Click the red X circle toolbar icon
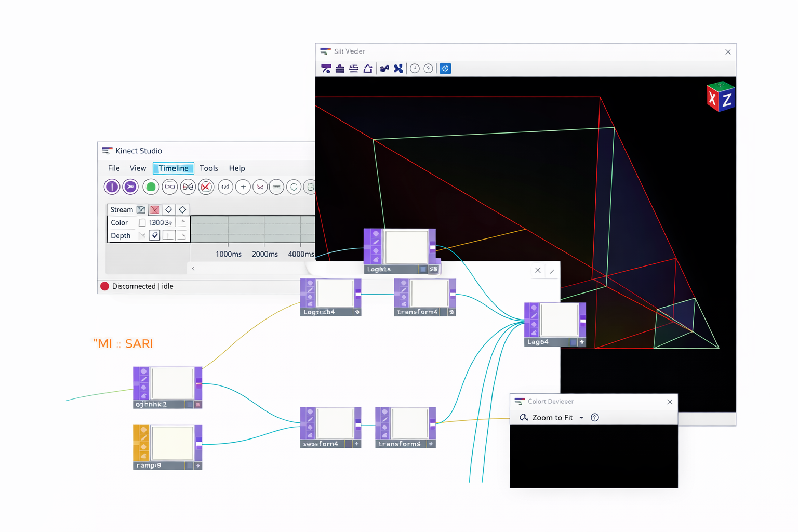 206,187
